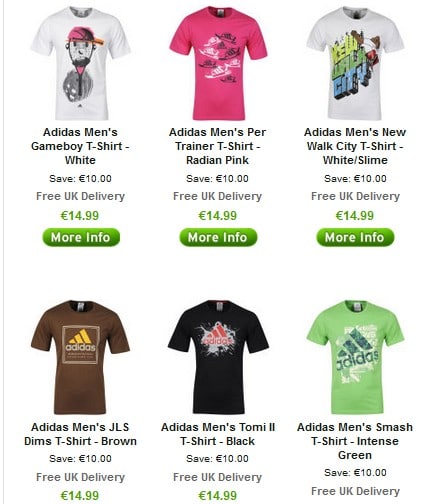The height and width of the screenshot is (504, 430).
Task: Open the Adidas Men's Gameboy T-Shirt title link
Action: (x=80, y=146)
